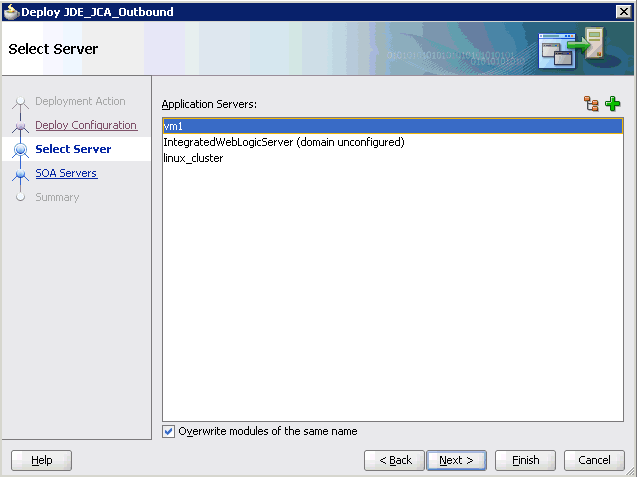Click the application server tree icon
This screenshot has height=477, width=637.
591,104
